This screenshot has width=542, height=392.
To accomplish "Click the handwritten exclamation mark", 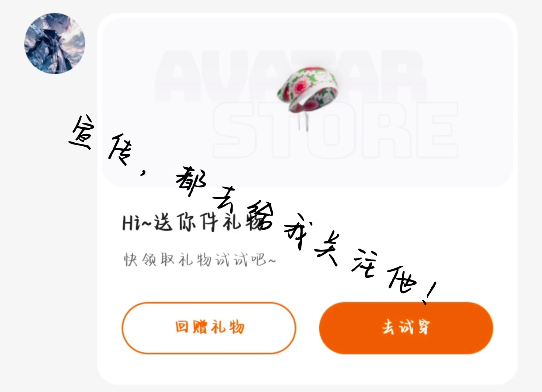I will 430,293.
